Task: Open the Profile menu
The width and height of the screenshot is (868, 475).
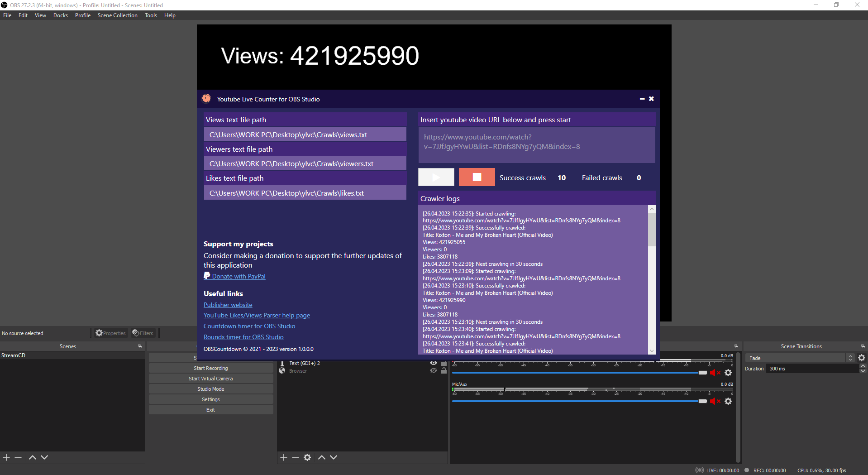Action: [83, 15]
